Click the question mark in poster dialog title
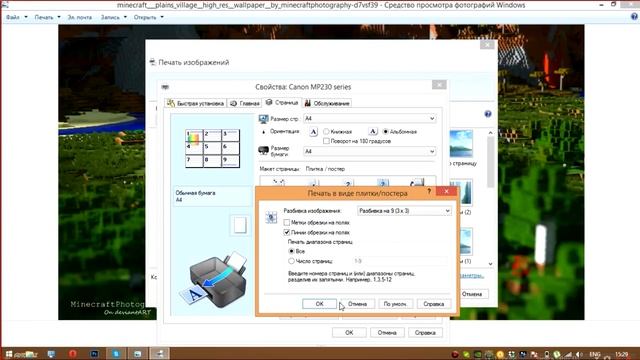Screen dimensions: 640x360 pos(429,191)
